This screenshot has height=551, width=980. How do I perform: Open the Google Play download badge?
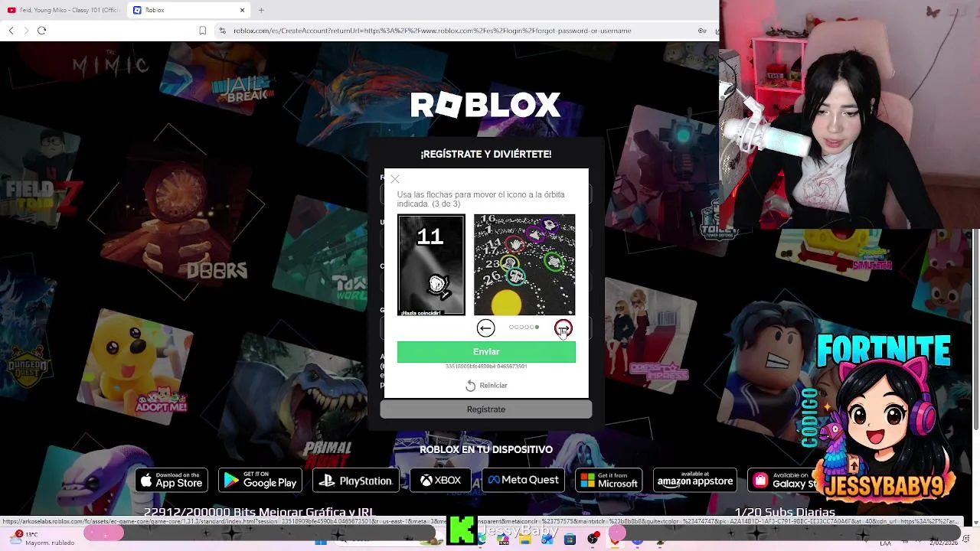tap(260, 481)
